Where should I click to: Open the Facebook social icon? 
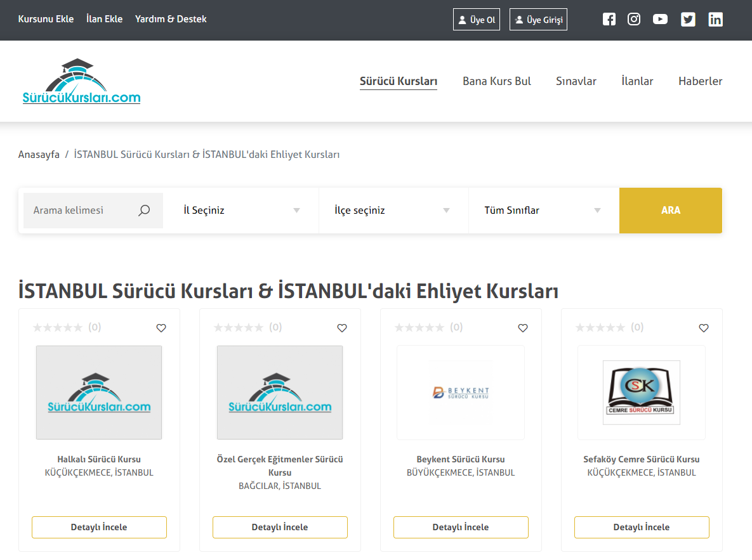pyautogui.click(x=609, y=19)
